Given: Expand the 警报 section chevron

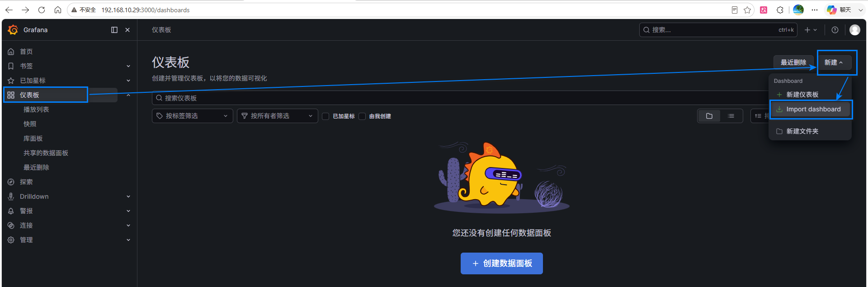Looking at the screenshot, I should [x=128, y=211].
